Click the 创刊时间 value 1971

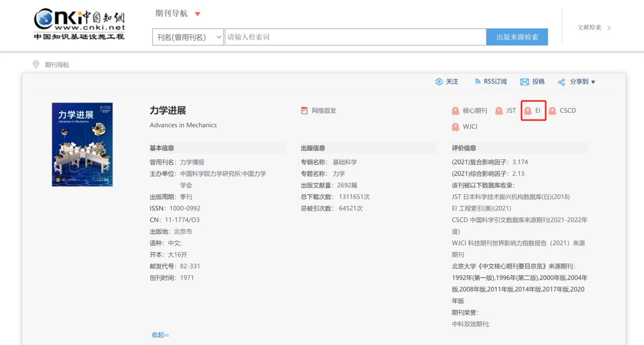(x=187, y=278)
